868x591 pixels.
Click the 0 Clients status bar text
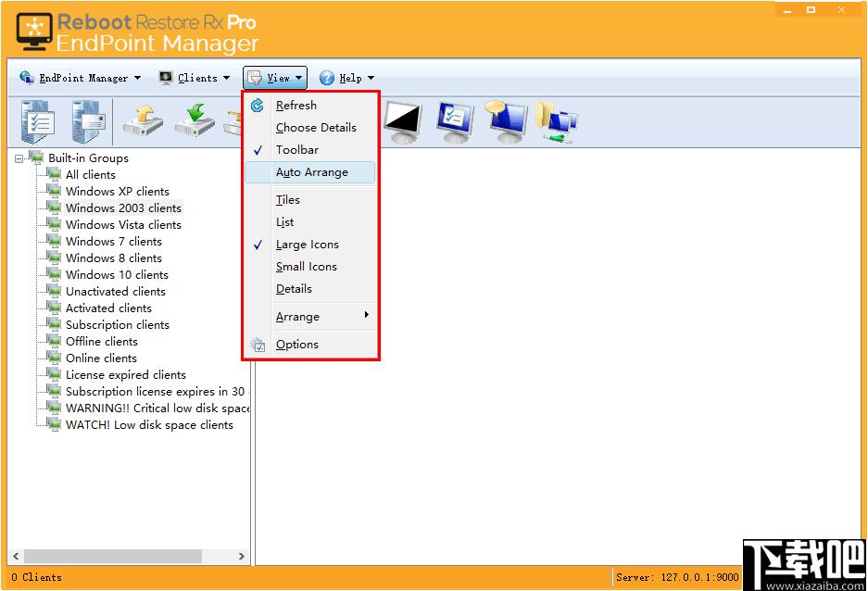click(36, 577)
